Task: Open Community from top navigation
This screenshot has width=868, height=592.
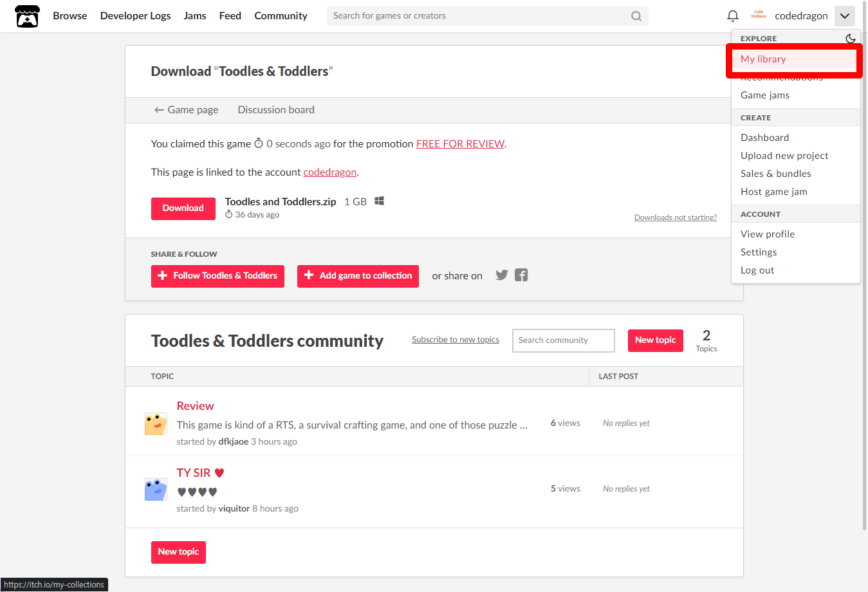Action: (281, 16)
